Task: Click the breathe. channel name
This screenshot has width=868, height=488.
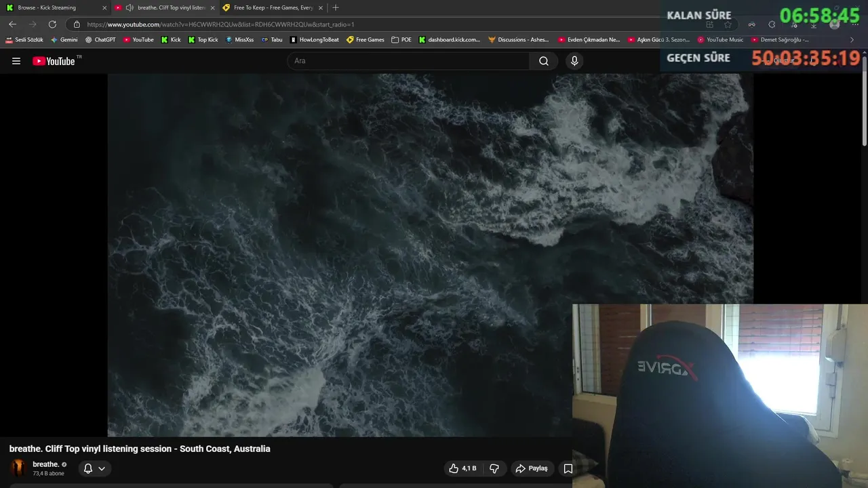Action: click(46, 464)
